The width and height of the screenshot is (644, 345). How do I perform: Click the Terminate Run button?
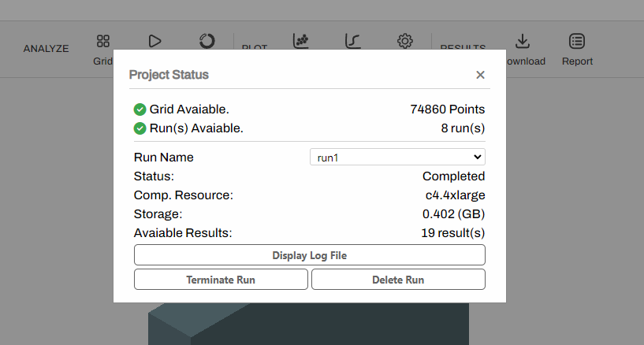point(221,280)
